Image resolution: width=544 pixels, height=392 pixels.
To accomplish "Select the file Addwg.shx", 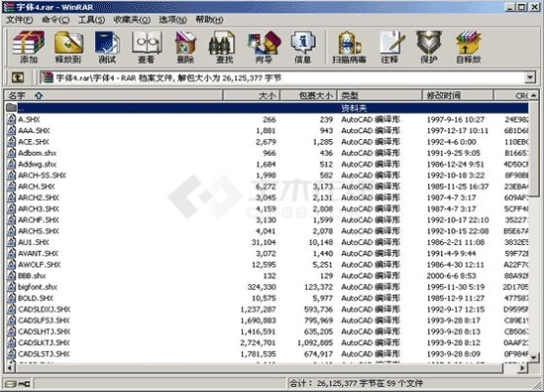I will pos(37,164).
